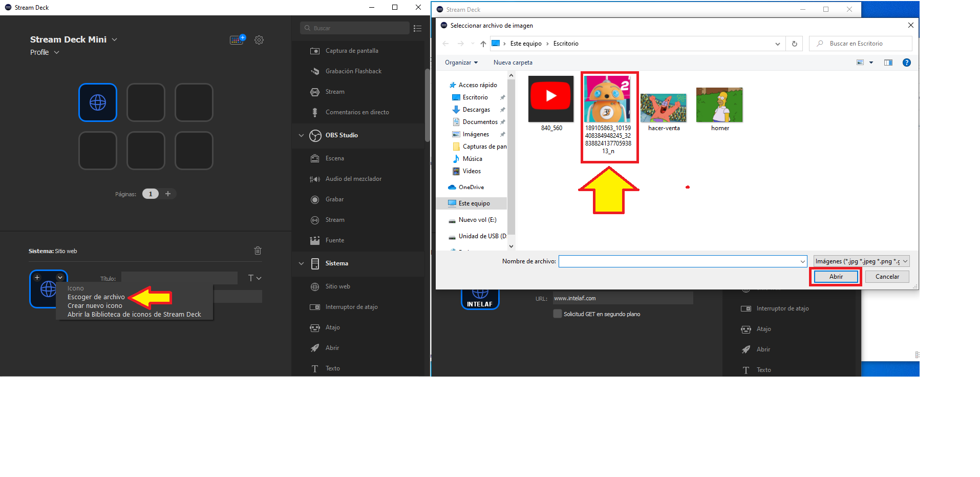Open file dialog help icon
The width and height of the screenshot is (980, 477).
(x=906, y=63)
